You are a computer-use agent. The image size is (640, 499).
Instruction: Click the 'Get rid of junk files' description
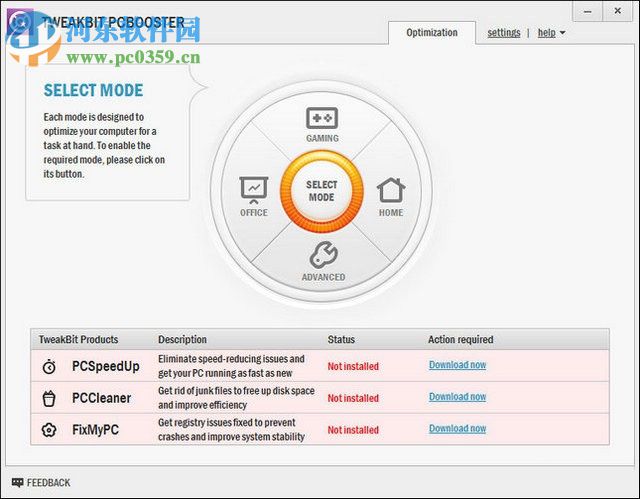click(x=236, y=398)
